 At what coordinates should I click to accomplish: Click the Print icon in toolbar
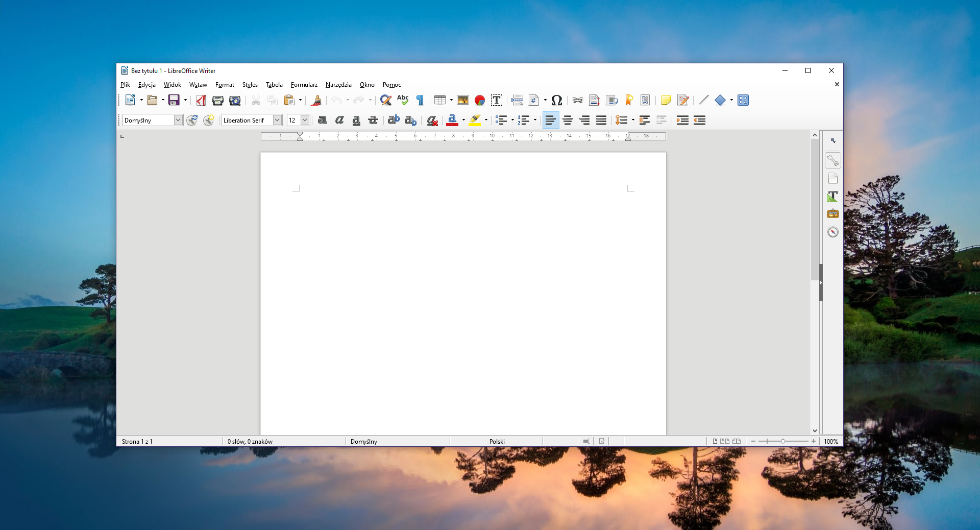coord(218,100)
